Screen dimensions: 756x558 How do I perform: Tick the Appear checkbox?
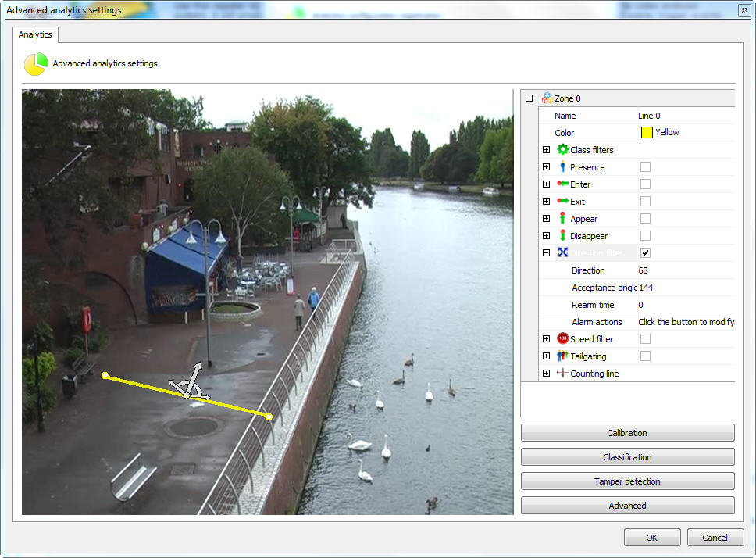click(x=645, y=219)
